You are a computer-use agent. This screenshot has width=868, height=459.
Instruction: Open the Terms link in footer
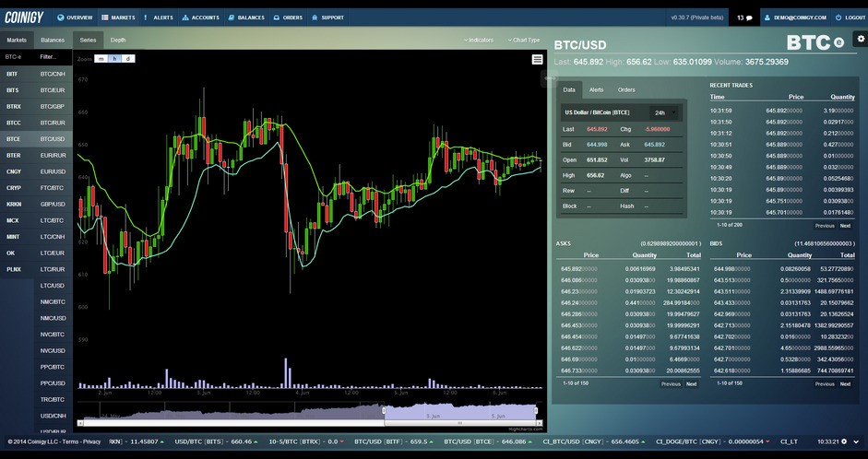click(70, 441)
